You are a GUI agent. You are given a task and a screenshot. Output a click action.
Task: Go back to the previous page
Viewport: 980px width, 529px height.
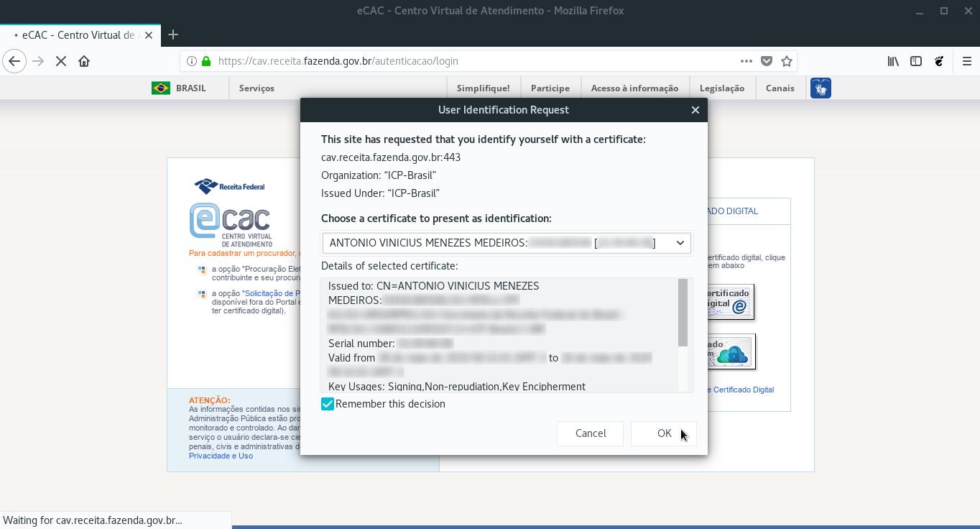14,61
